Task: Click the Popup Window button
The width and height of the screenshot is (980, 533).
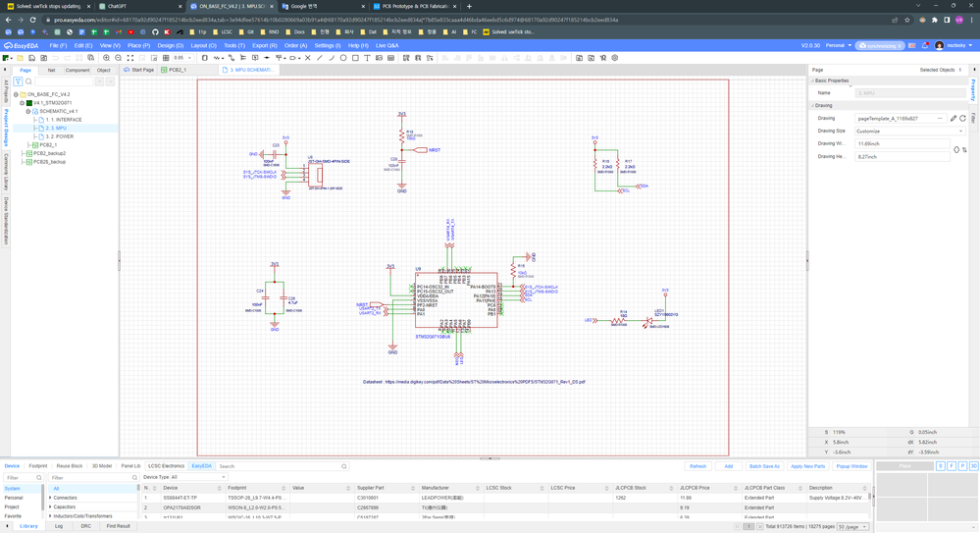Action: pyautogui.click(x=851, y=466)
